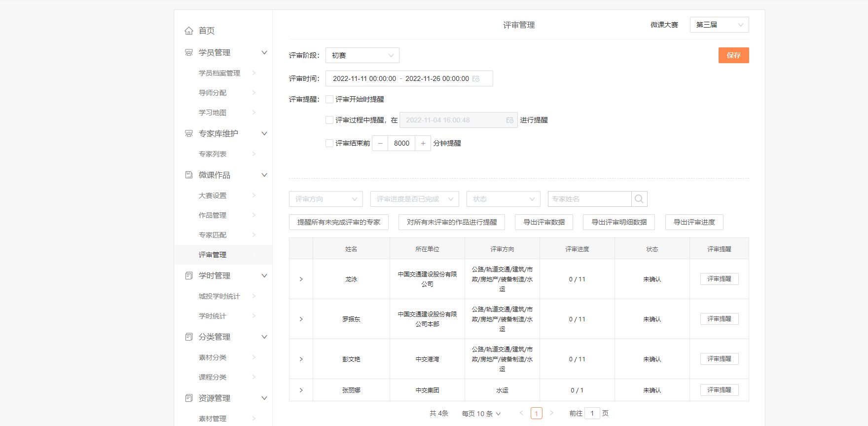The image size is (868, 426).
Task: Open 专家列表 menu item
Action: [x=223, y=154]
